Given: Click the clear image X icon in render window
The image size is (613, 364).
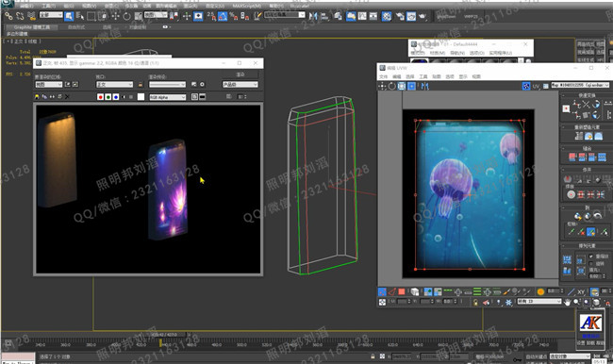Looking at the screenshot, I should (67, 96).
